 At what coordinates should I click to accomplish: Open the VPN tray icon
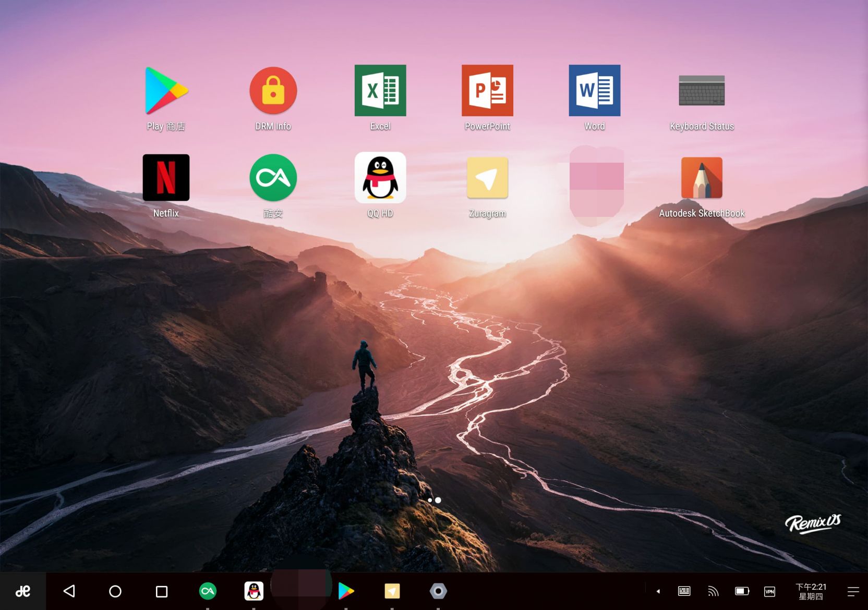(769, 591)
